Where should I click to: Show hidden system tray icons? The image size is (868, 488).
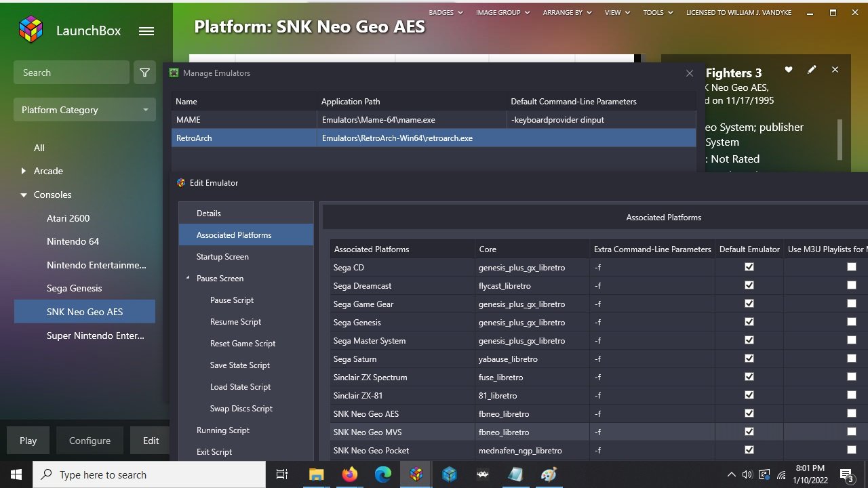coord(731,475)
